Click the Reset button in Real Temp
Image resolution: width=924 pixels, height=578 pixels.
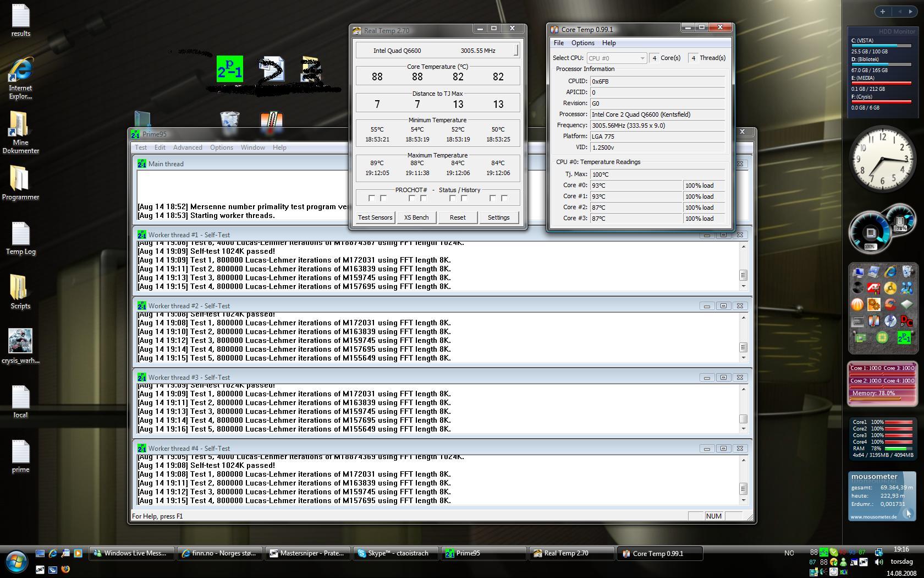(x=458, y=217)
